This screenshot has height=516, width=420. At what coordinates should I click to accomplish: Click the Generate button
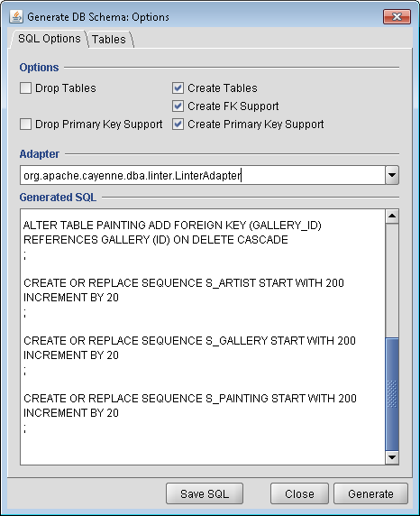click(x=370, y=493)
